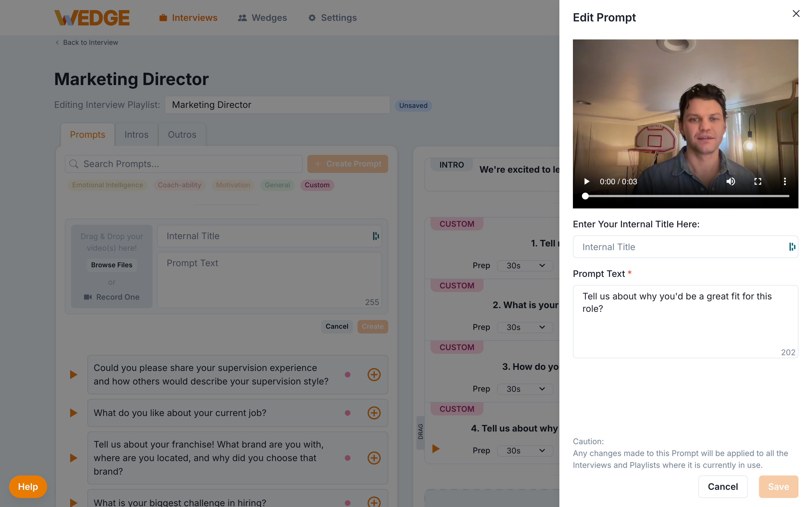Click the Wedge logo in the header
The width and height of the screenshot is (812, 507).
[92, 17]
